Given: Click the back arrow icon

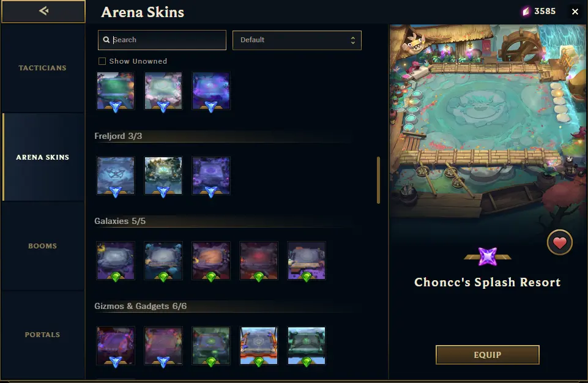Looking at the screenshot, I should [x=43, y=11].
